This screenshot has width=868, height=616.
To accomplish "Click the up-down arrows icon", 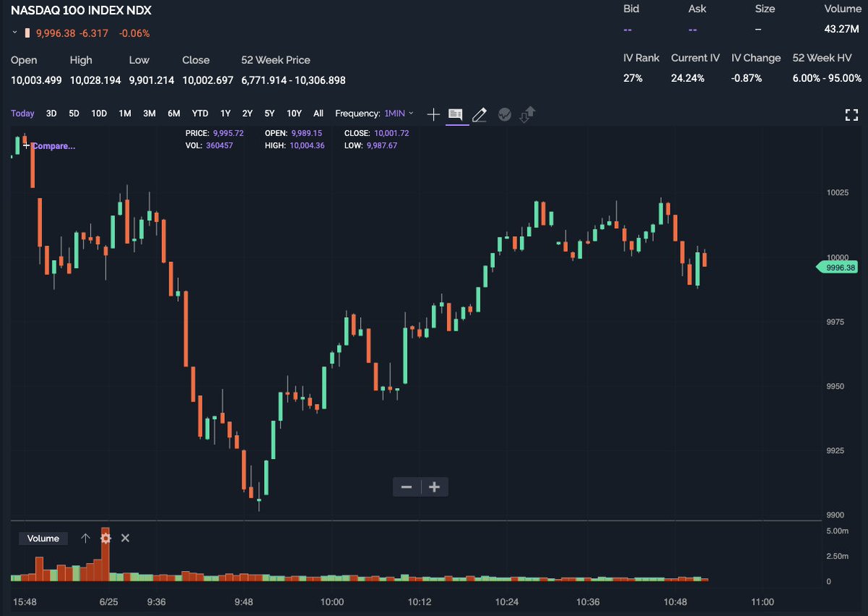I will click(527, 114).
